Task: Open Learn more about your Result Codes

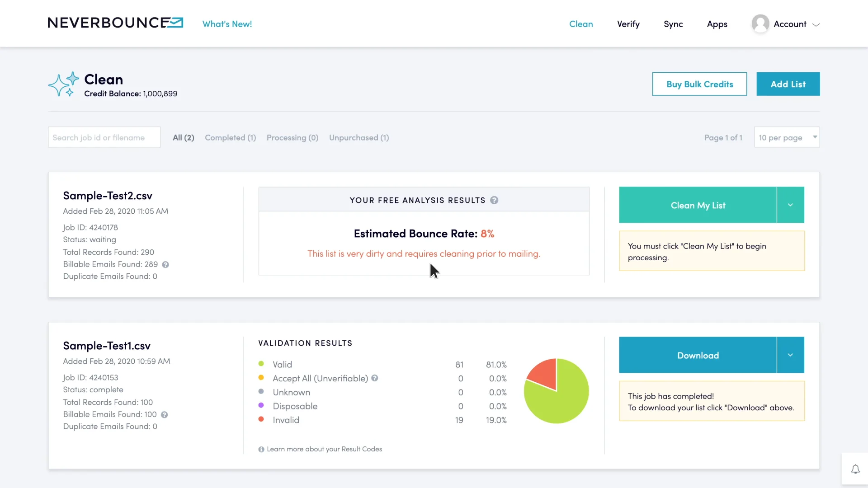Action: pos(324,449)
